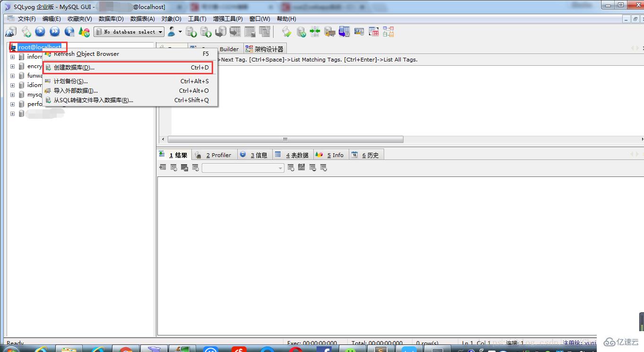Screen dimensions: 644x352
Task: Open the 增强工具(P) menu
Action: coord(228,19)
